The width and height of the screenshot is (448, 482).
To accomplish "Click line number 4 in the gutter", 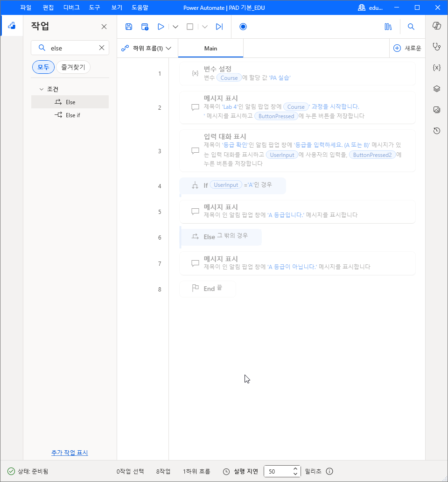I will tap(160, 186).
